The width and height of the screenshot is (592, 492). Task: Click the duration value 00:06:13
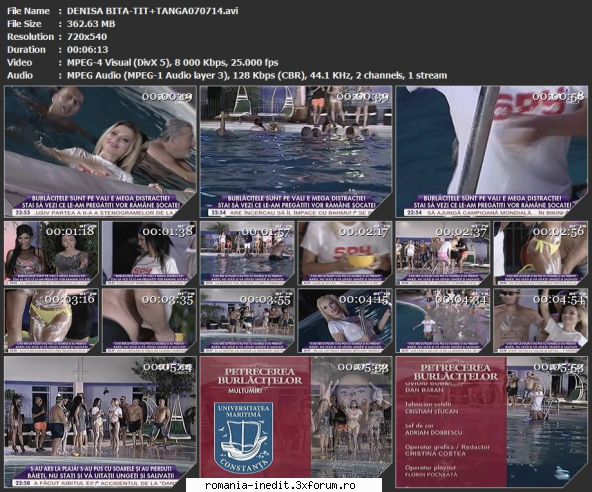click(88, 49)
